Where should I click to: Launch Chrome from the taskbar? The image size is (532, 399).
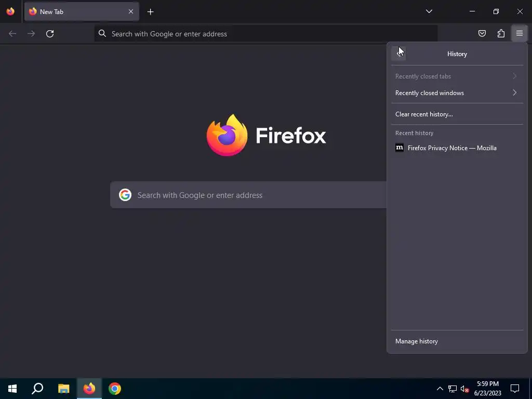(115, 389)
